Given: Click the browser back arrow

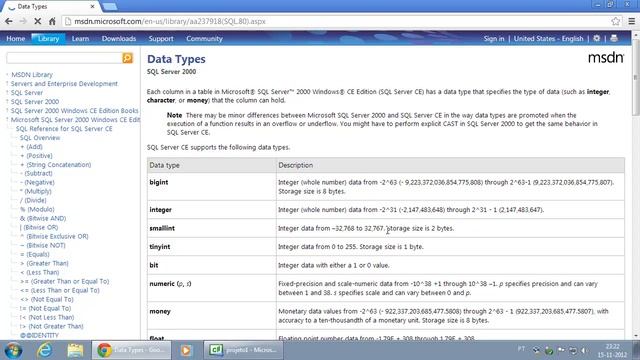Looking at the screenshot, I should [x=9, y=21].
